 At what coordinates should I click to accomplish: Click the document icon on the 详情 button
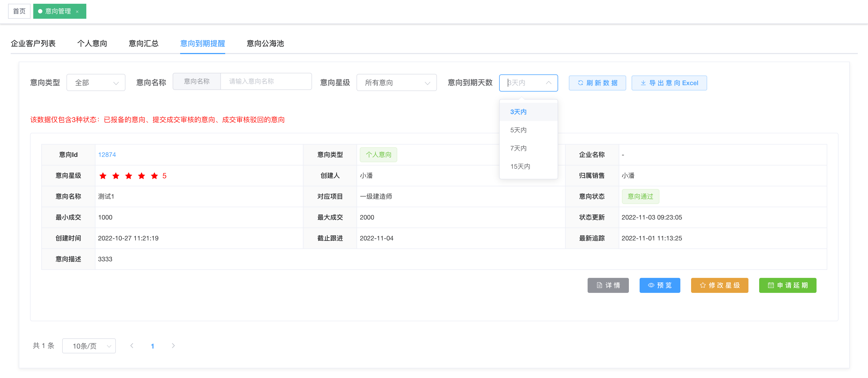599,285
